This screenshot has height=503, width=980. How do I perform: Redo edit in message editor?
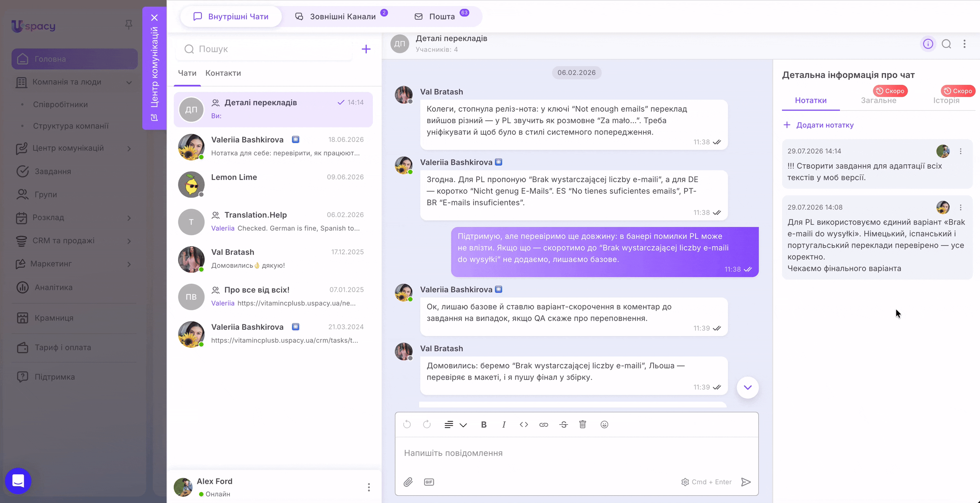(x=427, y=425)
